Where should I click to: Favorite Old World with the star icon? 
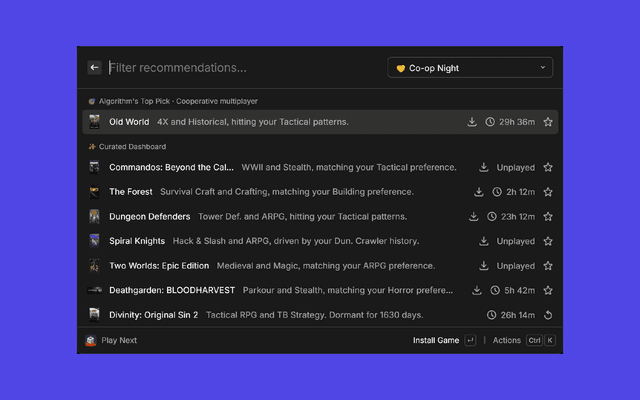tap(548, 122)
